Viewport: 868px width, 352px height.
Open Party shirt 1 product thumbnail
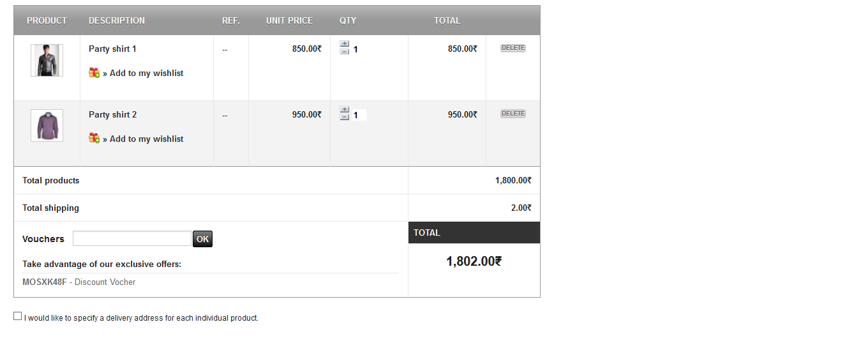click(47, 60)
